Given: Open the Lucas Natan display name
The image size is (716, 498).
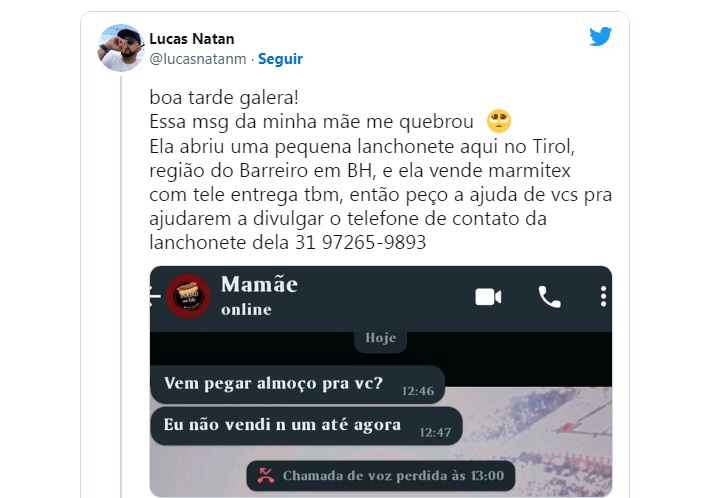Looking at the screenshot, I should (x=192, y=39).
